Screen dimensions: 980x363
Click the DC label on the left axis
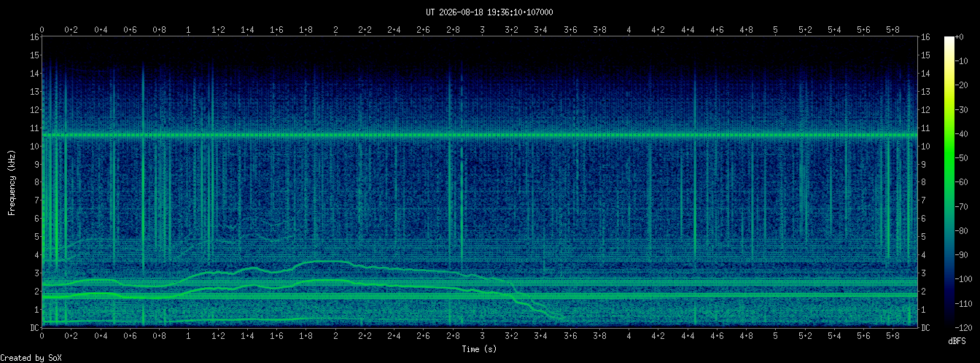coord(34,328)
